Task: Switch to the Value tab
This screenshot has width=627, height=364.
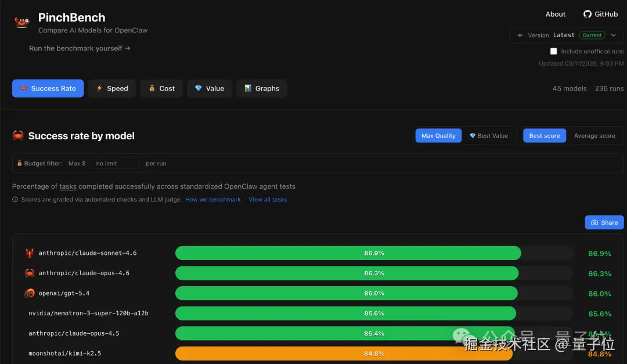Action: (x=210, y=88)
